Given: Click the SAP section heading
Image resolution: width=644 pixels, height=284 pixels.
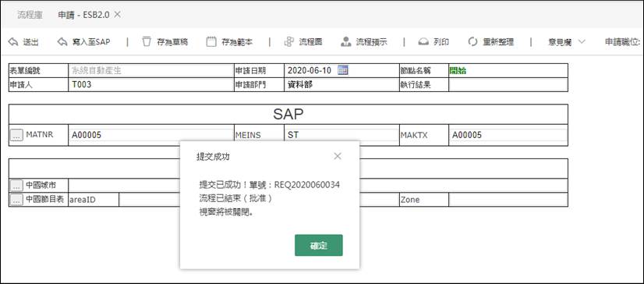Looking at the screenshot, I should (x=288, y=114).
